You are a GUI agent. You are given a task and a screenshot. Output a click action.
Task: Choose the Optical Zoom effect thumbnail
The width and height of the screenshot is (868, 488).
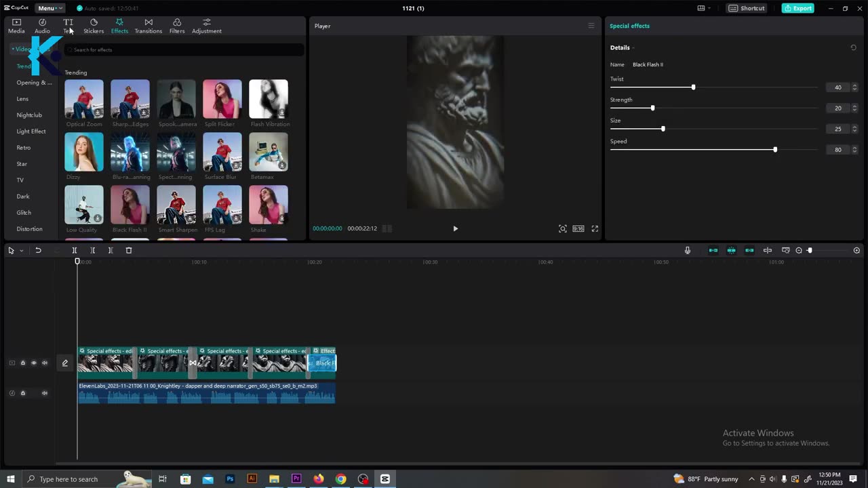pyautogui.click(x=84, y=99)
